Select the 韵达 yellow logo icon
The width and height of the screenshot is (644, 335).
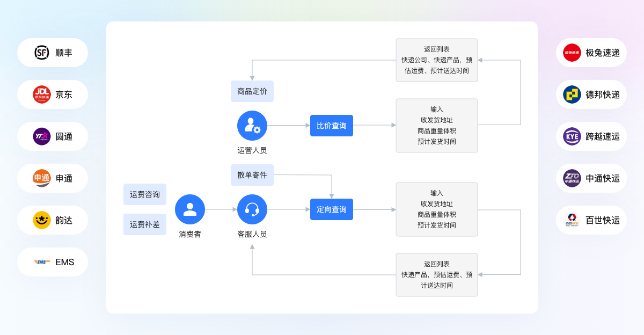pos(42,220)
